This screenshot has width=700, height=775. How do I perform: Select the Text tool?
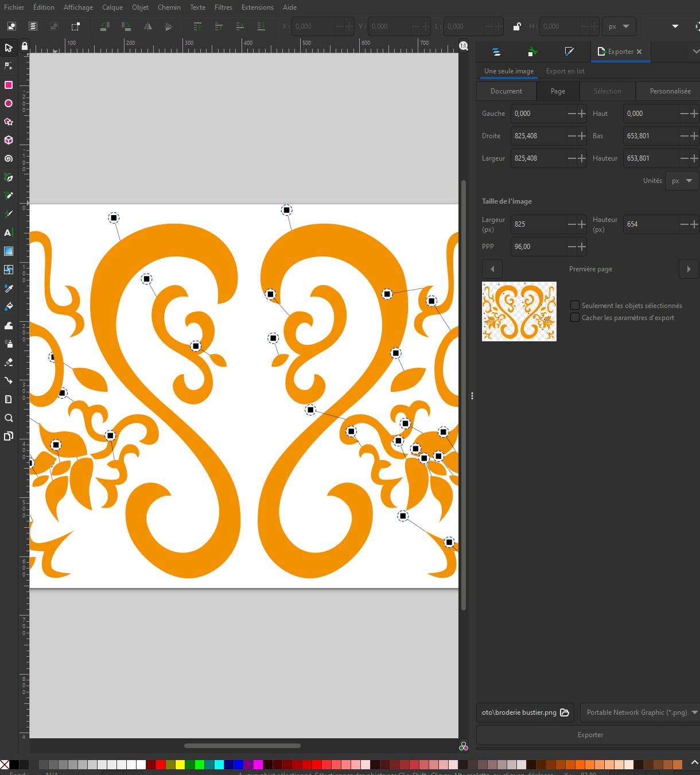pos(9,233)
